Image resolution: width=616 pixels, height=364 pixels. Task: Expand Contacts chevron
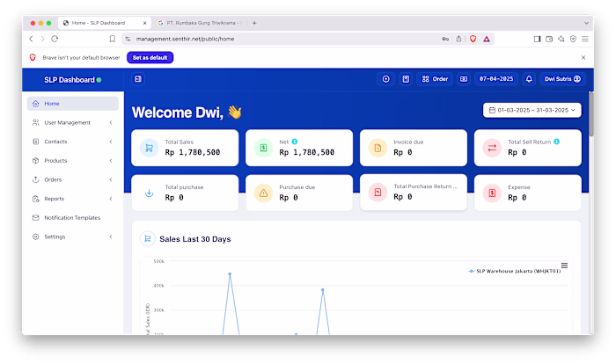pos(111,142)
